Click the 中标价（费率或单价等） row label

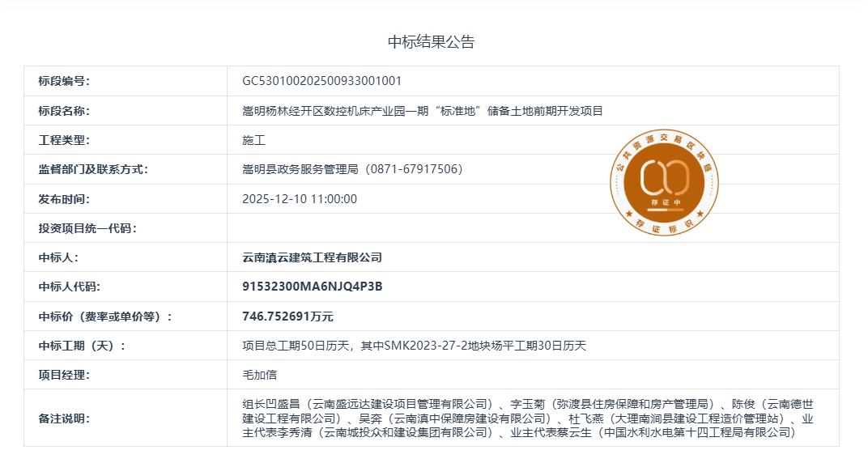(x=105, y=316)
